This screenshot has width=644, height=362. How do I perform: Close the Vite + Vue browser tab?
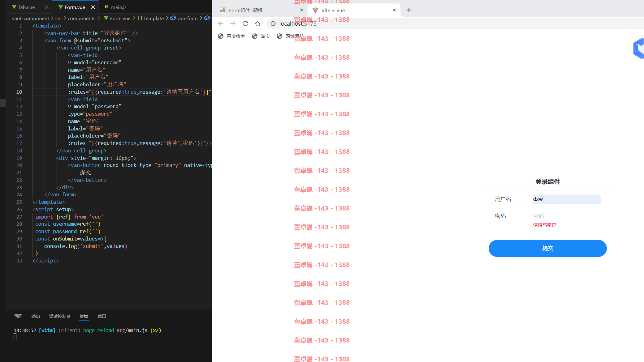click(394, 10)
